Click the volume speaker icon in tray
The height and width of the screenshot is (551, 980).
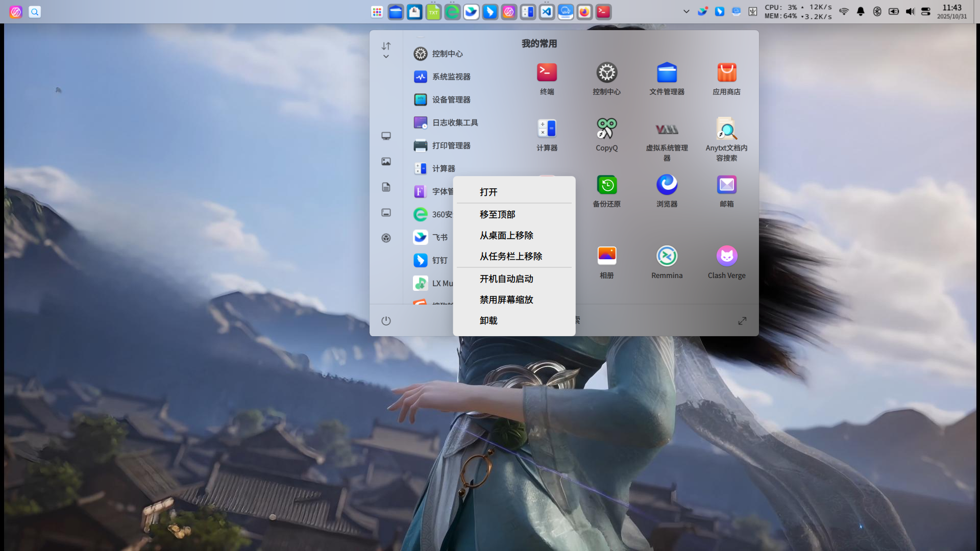tap(910, 12)
